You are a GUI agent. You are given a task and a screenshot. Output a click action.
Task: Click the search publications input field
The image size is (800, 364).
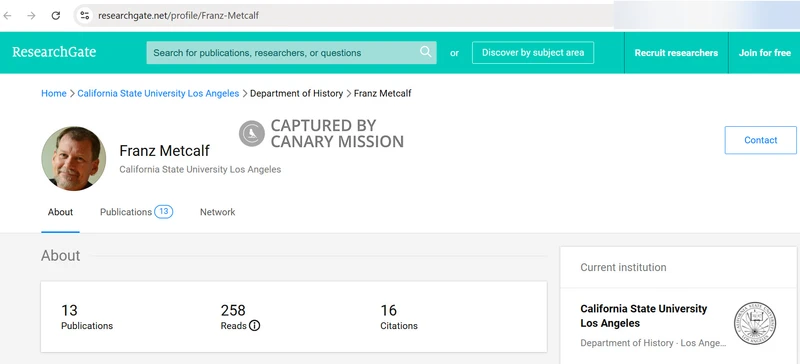click(x=291, y=53)
